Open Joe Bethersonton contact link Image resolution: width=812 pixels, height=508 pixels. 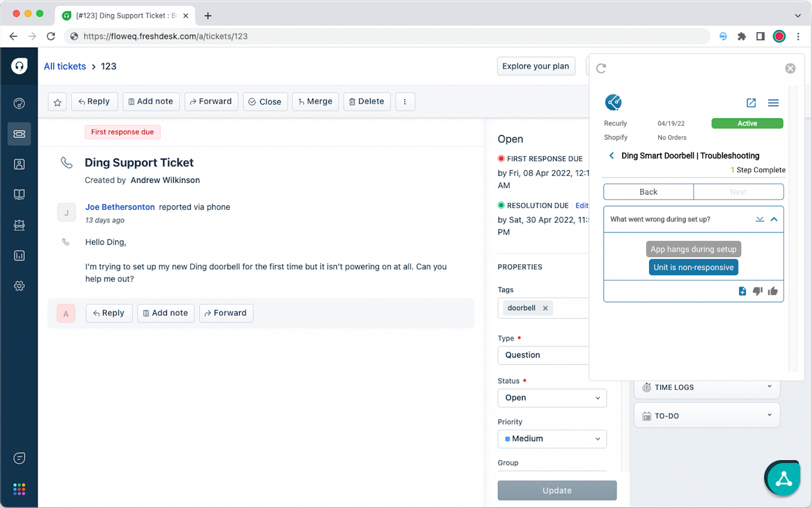tap(120, 207)
